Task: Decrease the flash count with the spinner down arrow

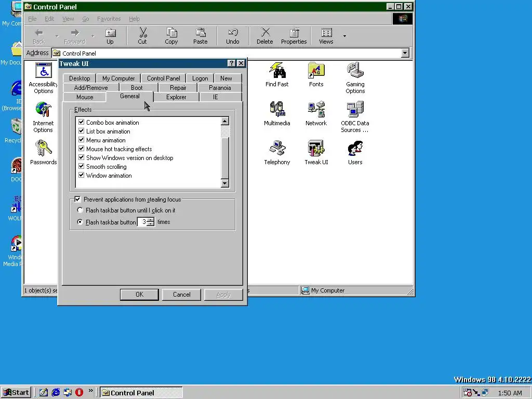Action: (151, 224)
